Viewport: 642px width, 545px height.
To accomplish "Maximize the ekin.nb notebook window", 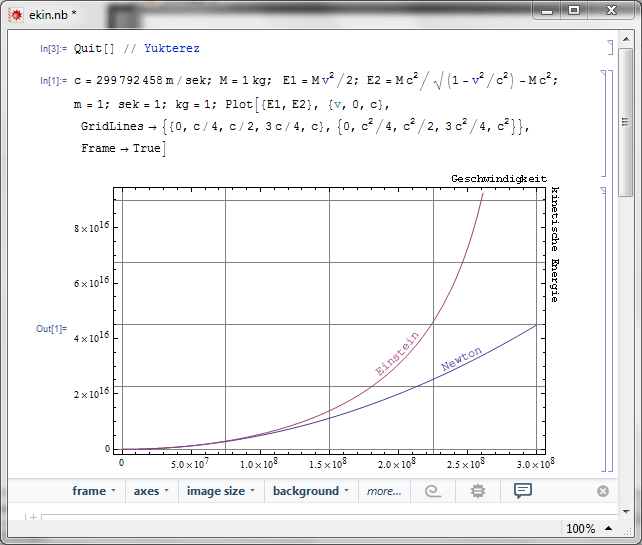I will [574, 10].
